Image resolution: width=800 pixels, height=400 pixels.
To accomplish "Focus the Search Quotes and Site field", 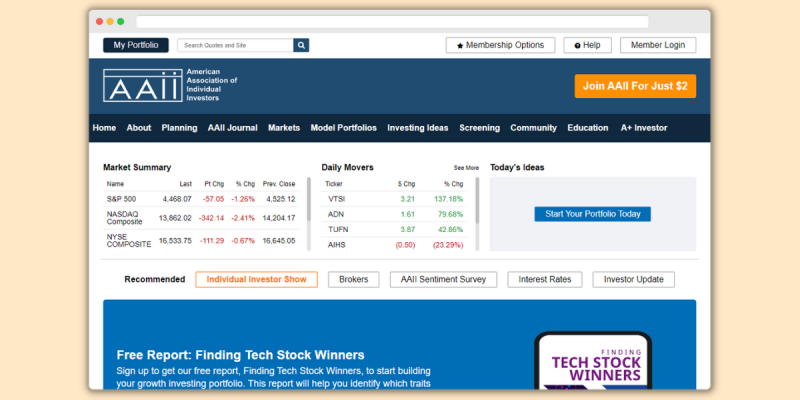I will coord(235,45).
